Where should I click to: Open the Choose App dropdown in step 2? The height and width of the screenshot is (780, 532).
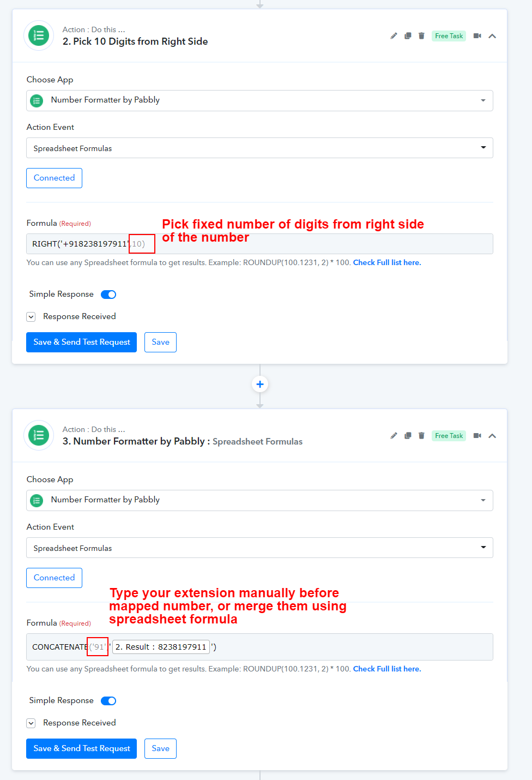click(x=259, y=100)
